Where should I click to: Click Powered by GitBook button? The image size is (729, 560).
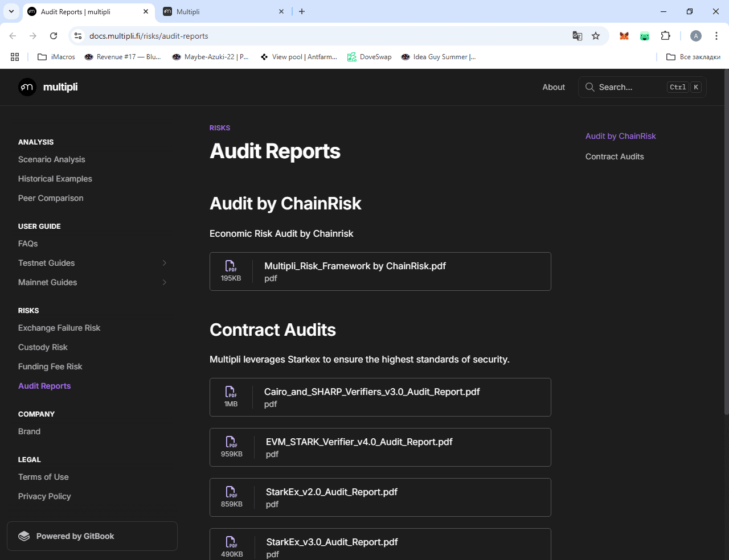coord(92,536)
